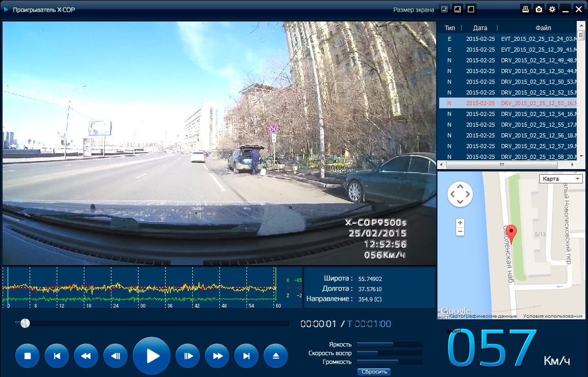This screenshot has height=377, width=588.
Task: Select file DRV_2015_02_25_12_52_15
Action: (x=508, y=92)
